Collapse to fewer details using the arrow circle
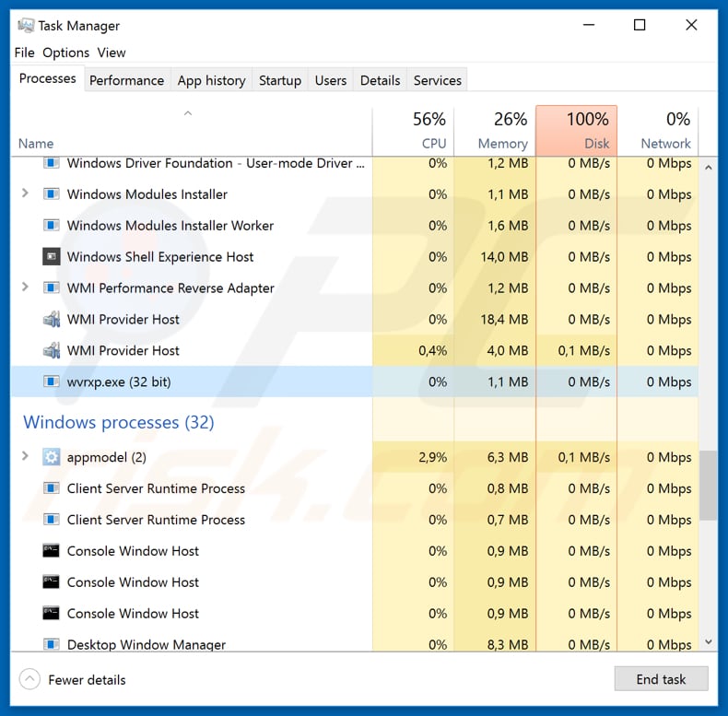728x716 pixels. click(29, 679)
